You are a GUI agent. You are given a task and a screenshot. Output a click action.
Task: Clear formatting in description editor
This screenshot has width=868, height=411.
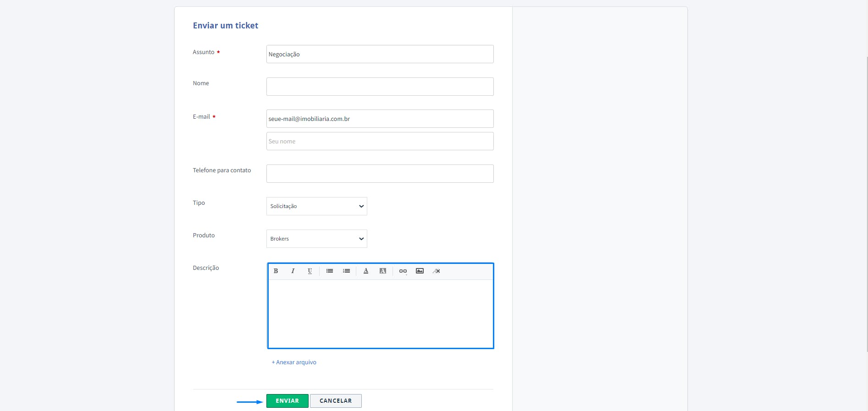click(437, 271)
